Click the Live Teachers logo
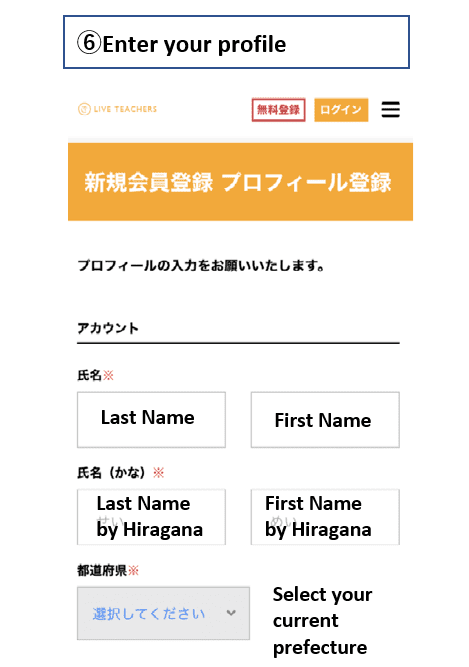This screenshot has height=667, width=469. (x=117, y=109)
